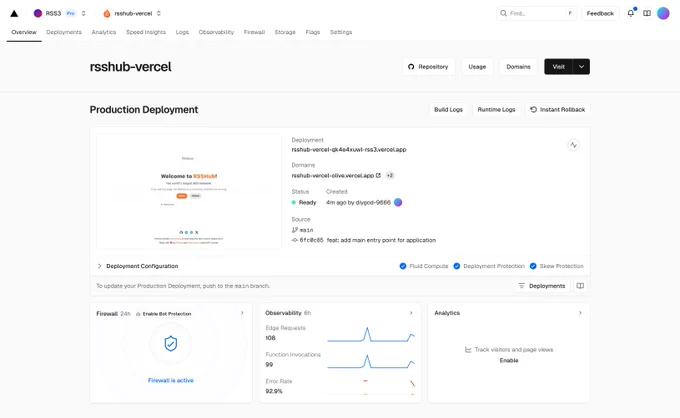This screenshot has width=680, height=418.
Task: Open project switcher arrows beside rsshub-vercel
Action: pos(159,13)
